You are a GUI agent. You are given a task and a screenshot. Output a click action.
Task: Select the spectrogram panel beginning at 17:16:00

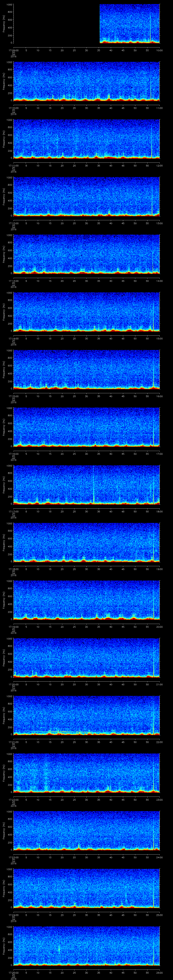pos(86,427)
